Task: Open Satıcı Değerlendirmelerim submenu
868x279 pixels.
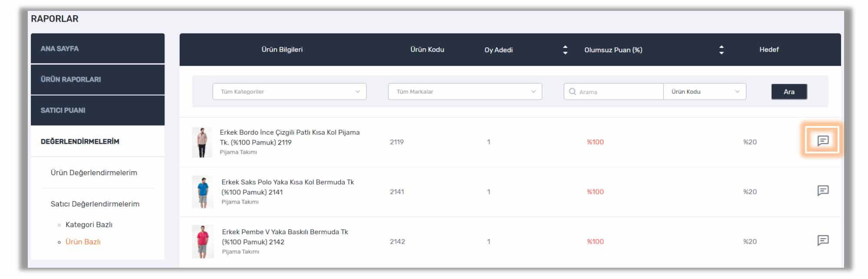Action: tap(95, 204)
